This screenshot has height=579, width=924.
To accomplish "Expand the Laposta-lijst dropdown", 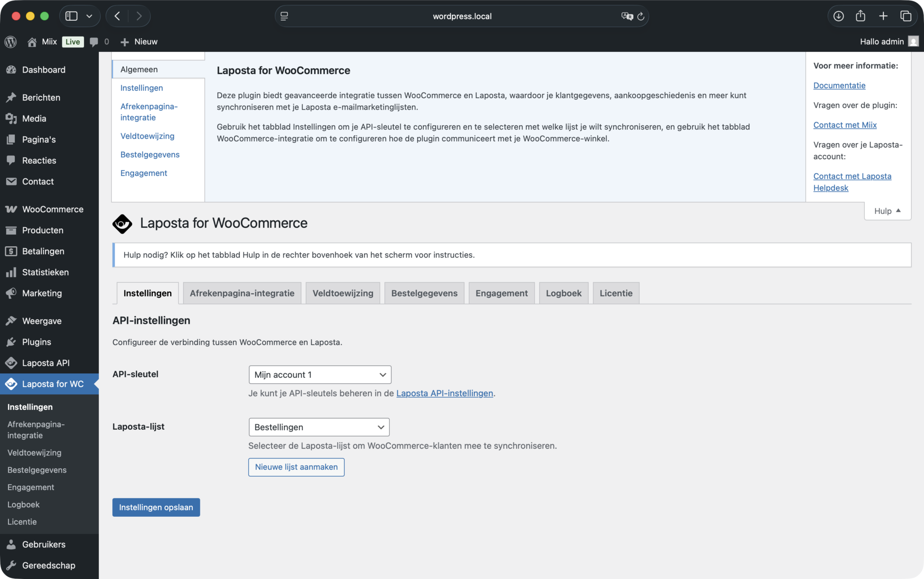I will click(319, 427).
